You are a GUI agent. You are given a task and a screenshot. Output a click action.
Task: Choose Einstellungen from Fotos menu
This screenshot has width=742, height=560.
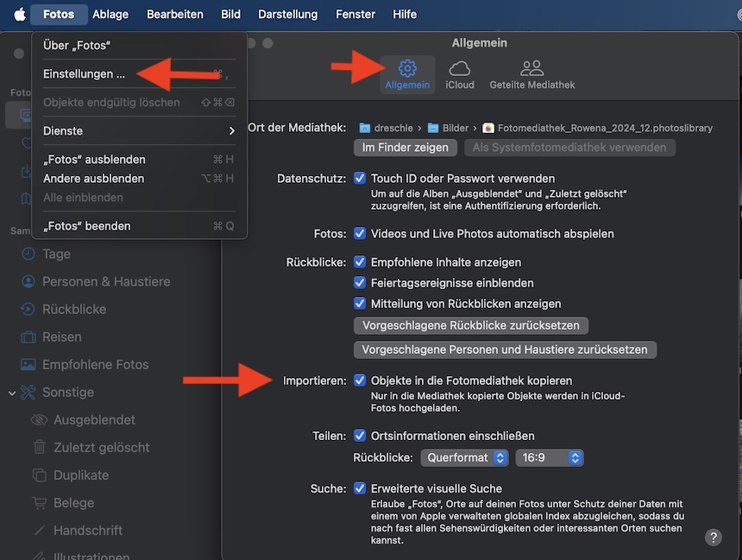click(x=84, y=74)
